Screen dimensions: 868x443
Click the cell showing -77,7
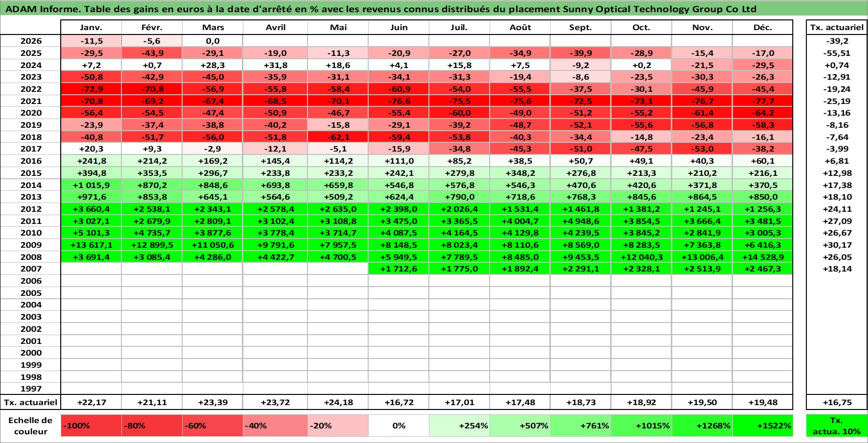click(x=763, y=101)
